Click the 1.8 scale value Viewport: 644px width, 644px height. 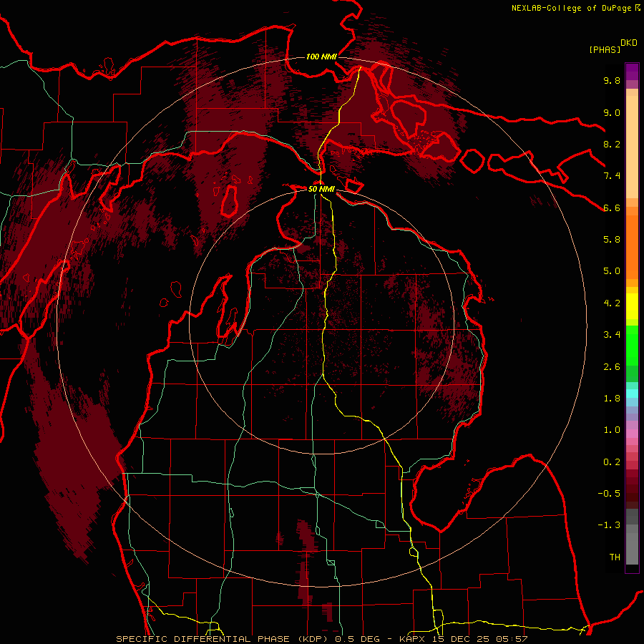(612, 399)
